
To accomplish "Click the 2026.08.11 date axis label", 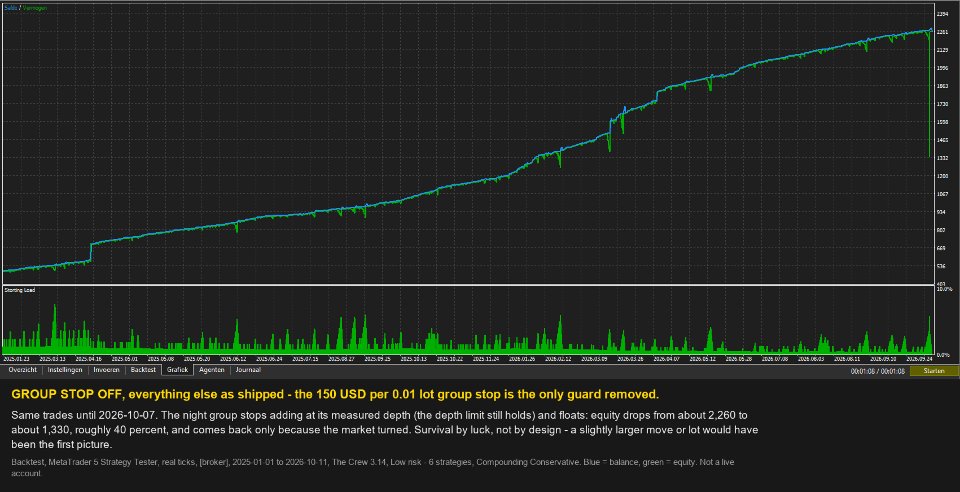I will click(846, 359).
